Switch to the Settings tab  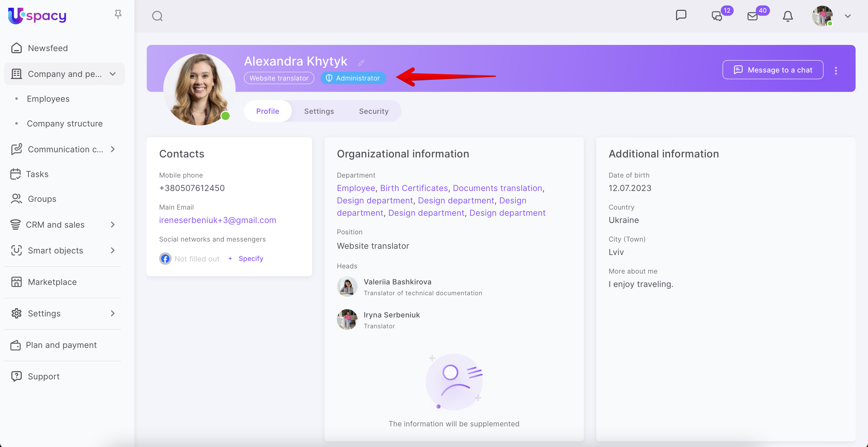(x=319, y=111)
